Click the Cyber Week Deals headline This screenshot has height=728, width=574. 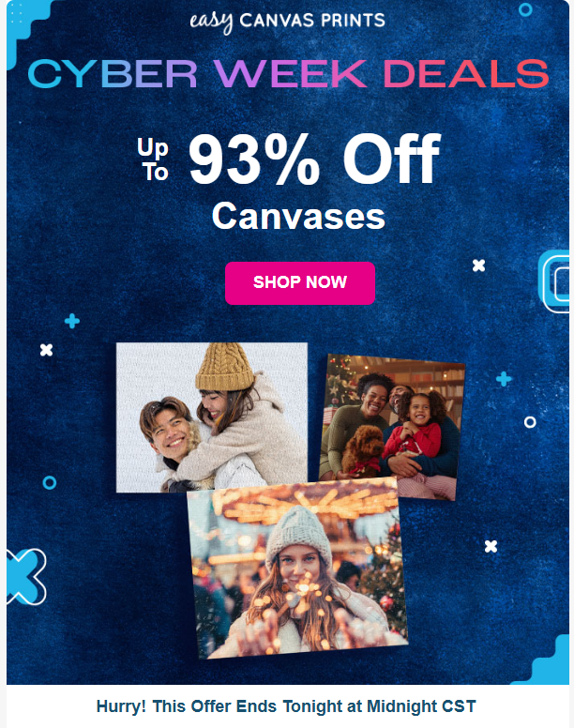[x=288, y=74]
